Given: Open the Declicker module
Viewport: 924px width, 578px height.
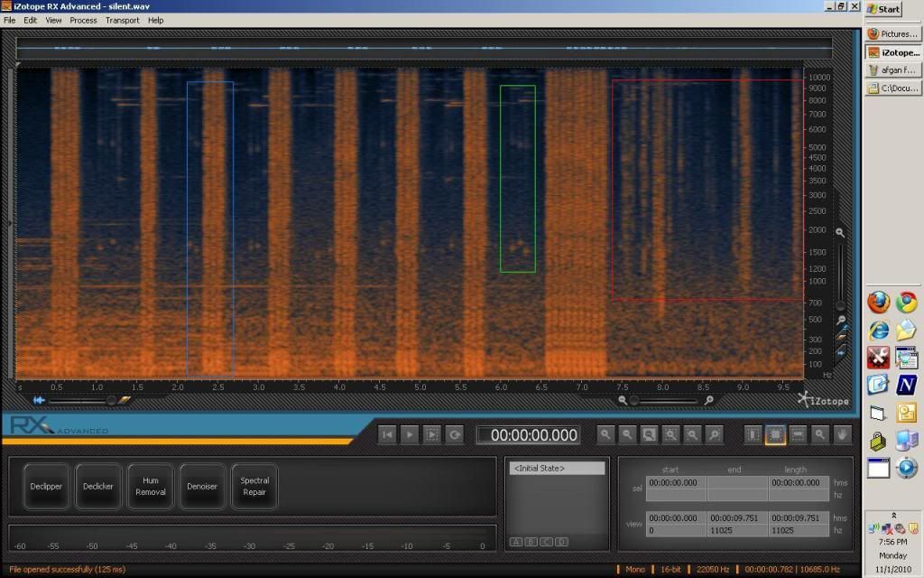Looking at the screenshot, I should [97, 487].
